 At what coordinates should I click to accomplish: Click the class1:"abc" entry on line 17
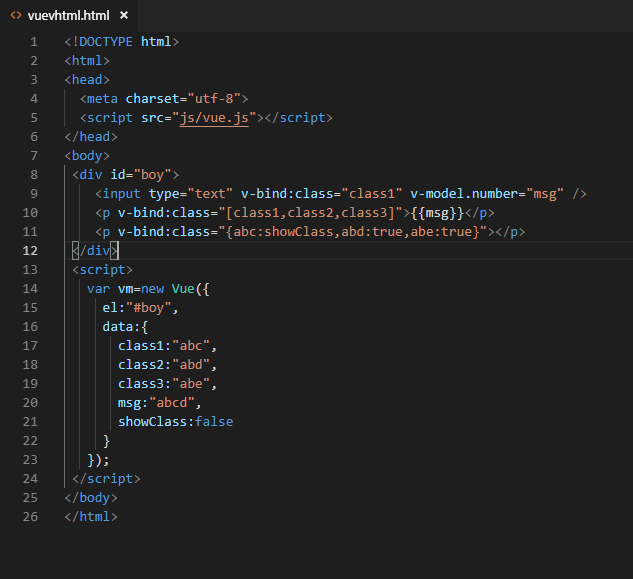(x=164, y=346)
